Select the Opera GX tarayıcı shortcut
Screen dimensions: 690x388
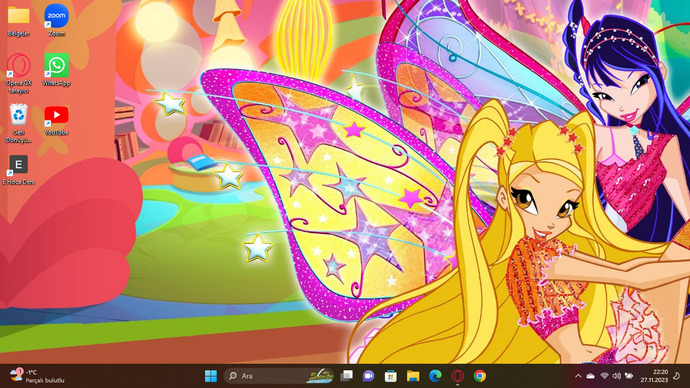point(18,73)
